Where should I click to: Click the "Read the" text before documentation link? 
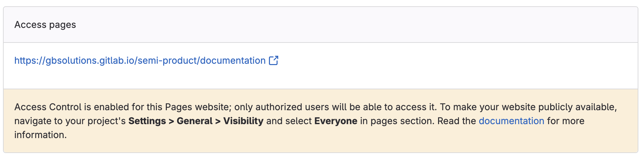(457, 121)
